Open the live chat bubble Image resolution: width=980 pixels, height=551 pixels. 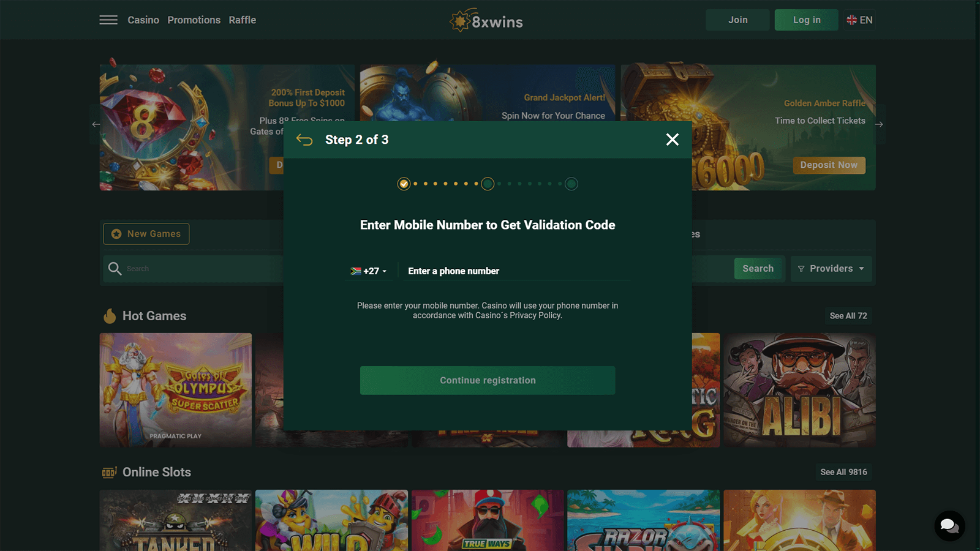tap(949, 525)
